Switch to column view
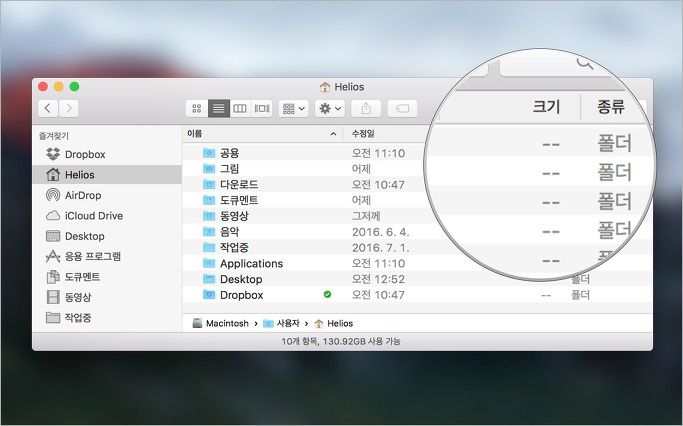The height and width of the screenshot is (426, 683). 240,108
